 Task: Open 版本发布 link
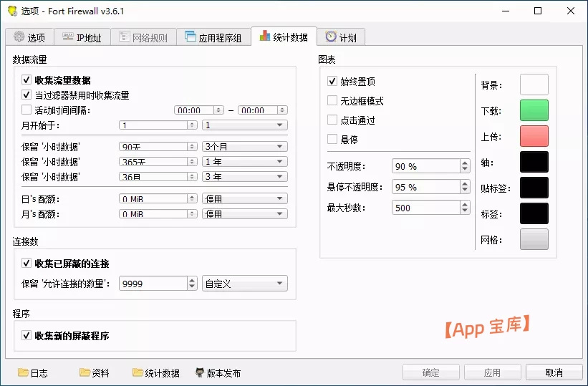218,372
